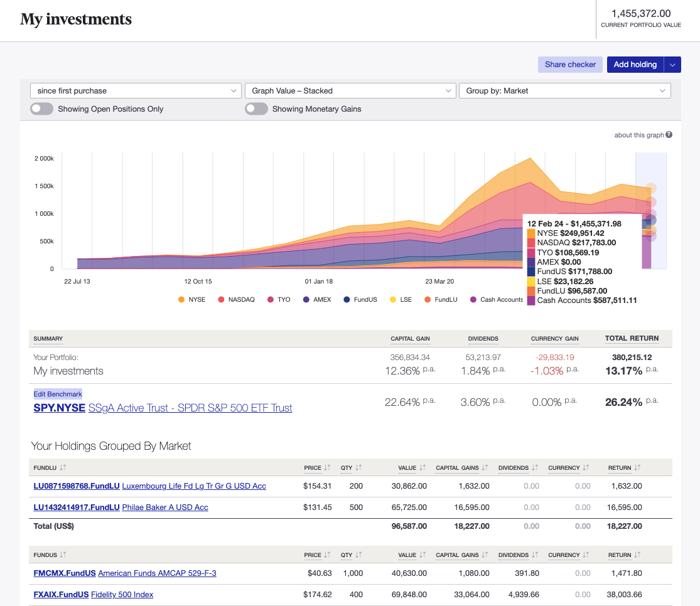The width and height of the screenshot is (700, 606).
Task: Click the yellow LSE swatch in tooltip
Action: (531, 281)
